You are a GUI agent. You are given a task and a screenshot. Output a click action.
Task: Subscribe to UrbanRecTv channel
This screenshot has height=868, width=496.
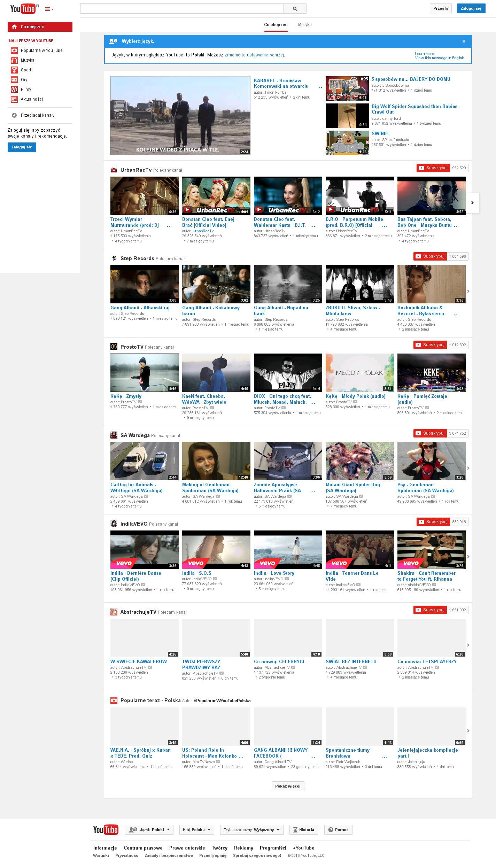(x=433, y=168)
